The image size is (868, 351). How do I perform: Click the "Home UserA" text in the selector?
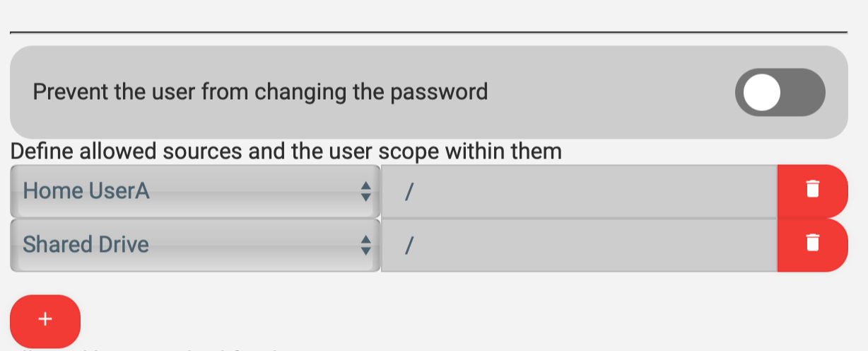pyautogui.click(x=86, y=191)
